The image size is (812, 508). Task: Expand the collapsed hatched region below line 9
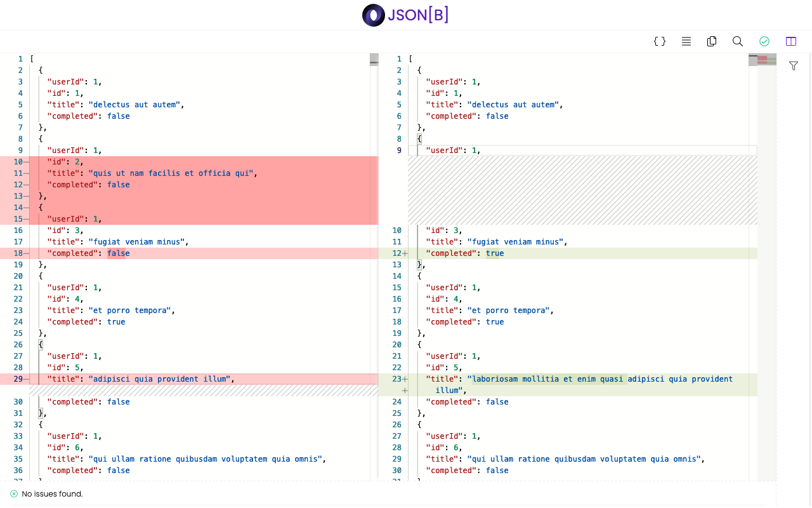tap(582, 190)
